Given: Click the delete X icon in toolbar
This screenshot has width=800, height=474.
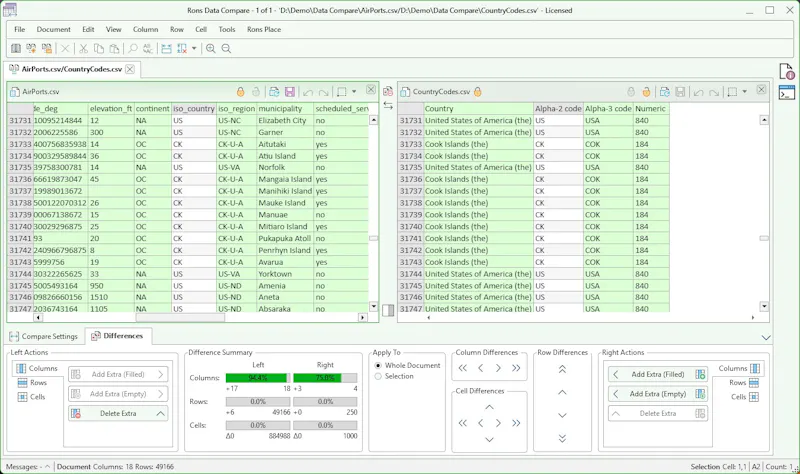Looking at the screenshot, I should tap(65, 48).
